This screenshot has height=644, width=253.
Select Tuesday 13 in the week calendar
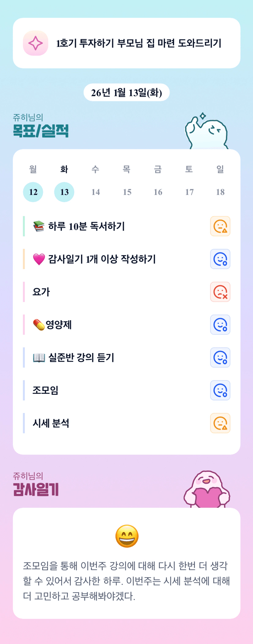click(64, 192)
